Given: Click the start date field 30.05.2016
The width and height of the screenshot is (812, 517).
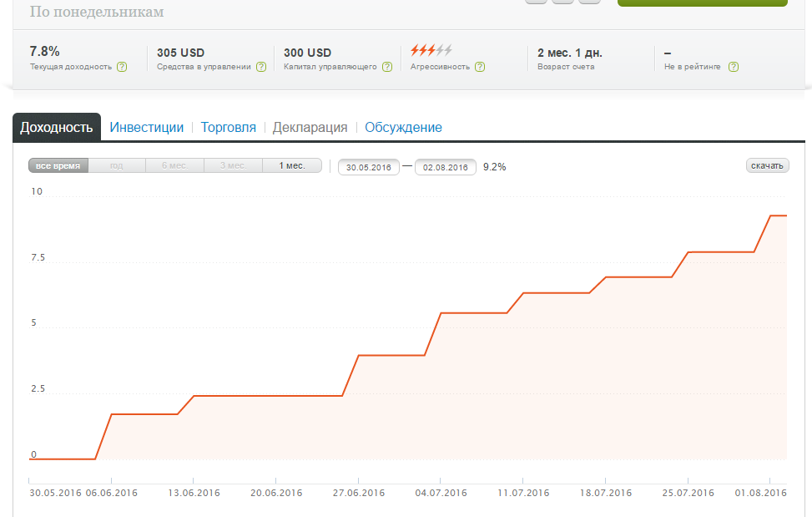Looking at the screenshot, I should click(369, 167).
